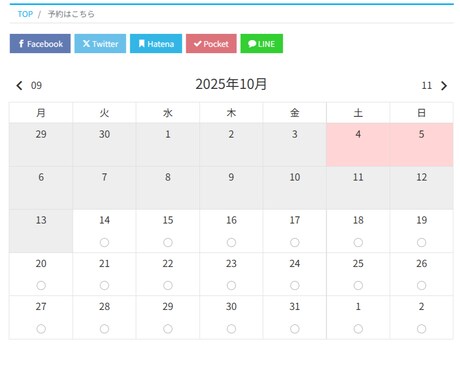The image size is (460, 380).
Task: Select availability circle for October 22
Action: click(x=168, y=286)
